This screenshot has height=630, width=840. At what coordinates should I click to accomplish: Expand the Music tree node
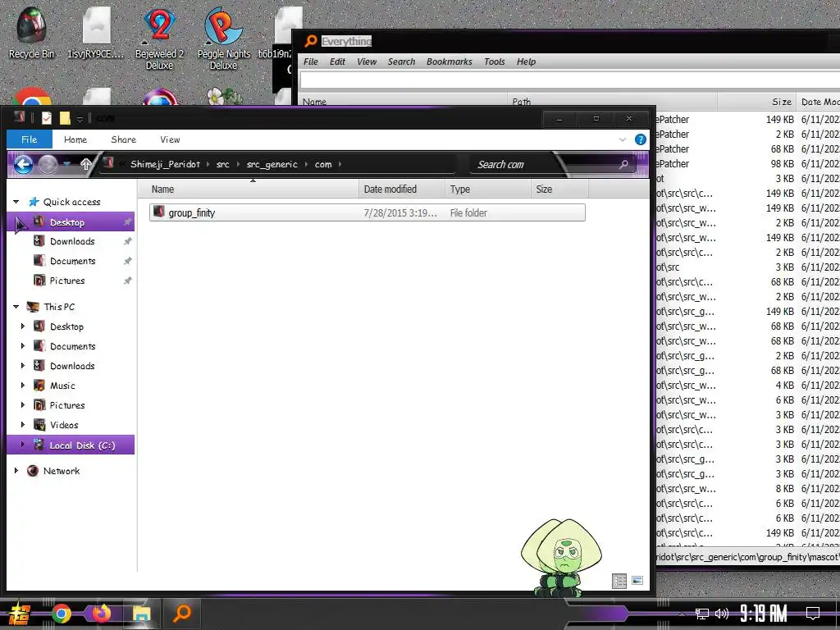(x=23, y=386)
